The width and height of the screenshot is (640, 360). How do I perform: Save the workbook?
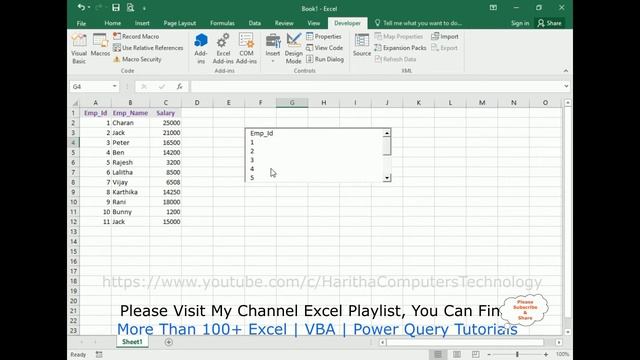116,7
